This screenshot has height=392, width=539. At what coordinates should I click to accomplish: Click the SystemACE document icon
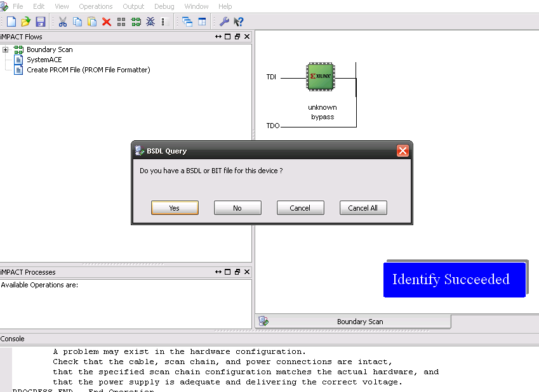click(18, 60)
